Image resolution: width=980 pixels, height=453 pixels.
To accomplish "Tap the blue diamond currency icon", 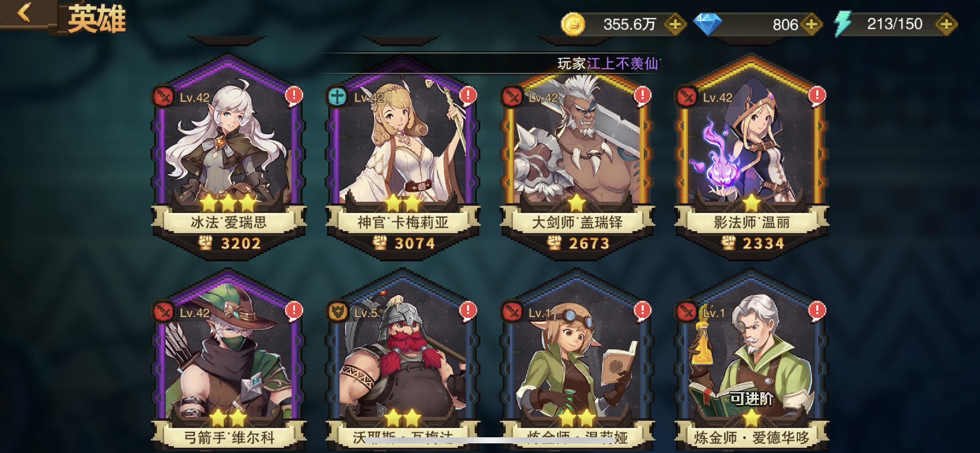I will point(708,24).
